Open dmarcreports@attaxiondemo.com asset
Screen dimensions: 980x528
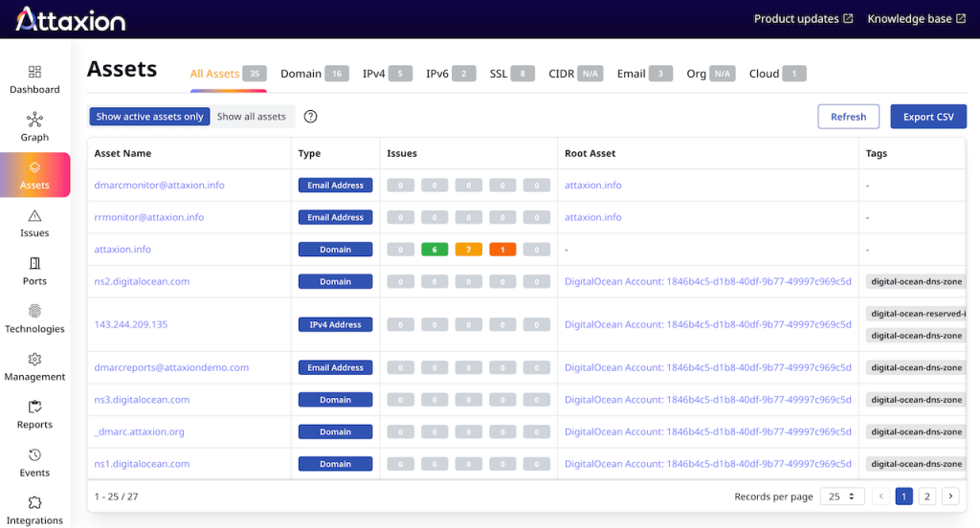tap(171, 367)
